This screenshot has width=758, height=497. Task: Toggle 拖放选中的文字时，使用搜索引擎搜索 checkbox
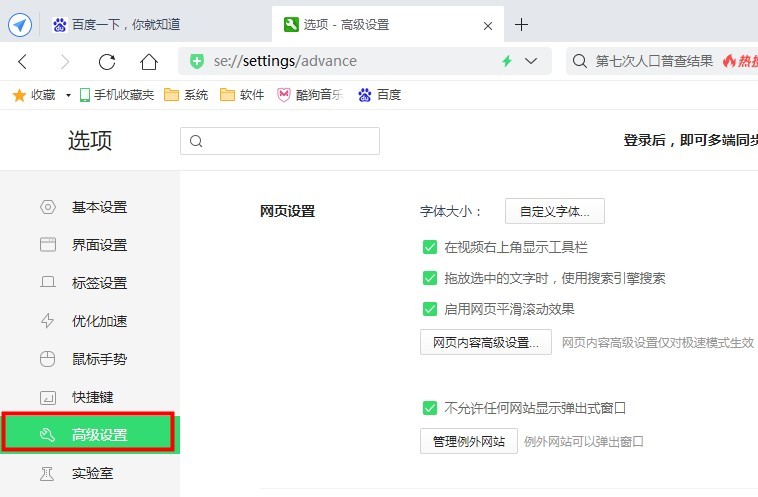click(x=430, y=278)
